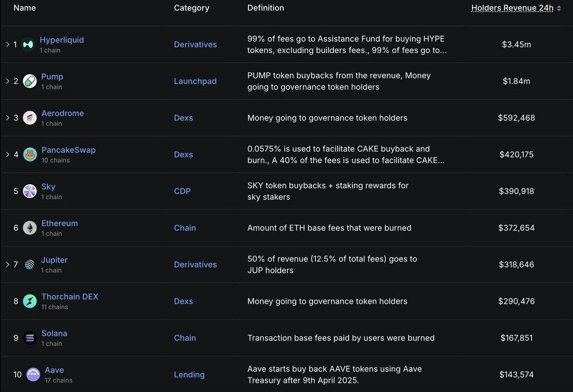The image size is (573, 392).
Task: Expand the PancakeSwap row chevron
Action: [7, 154]
